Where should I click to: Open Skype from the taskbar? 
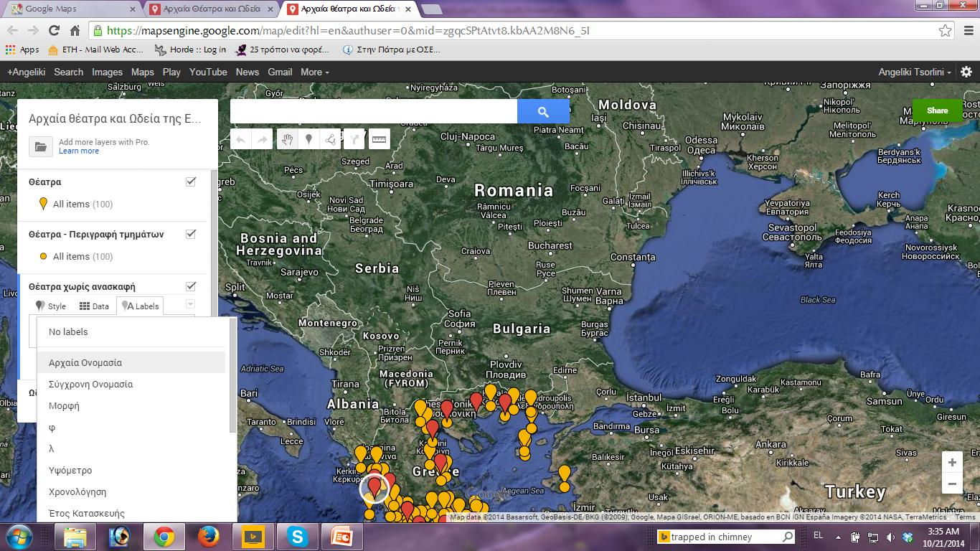pyautogui.click(x=296, y=537)
